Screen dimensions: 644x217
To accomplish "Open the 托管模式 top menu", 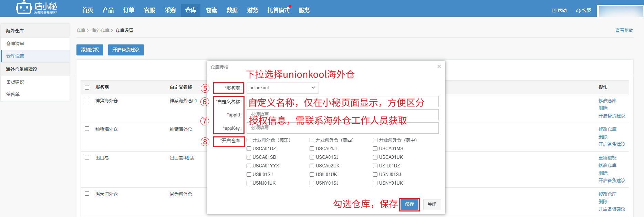I will [279, 10].
